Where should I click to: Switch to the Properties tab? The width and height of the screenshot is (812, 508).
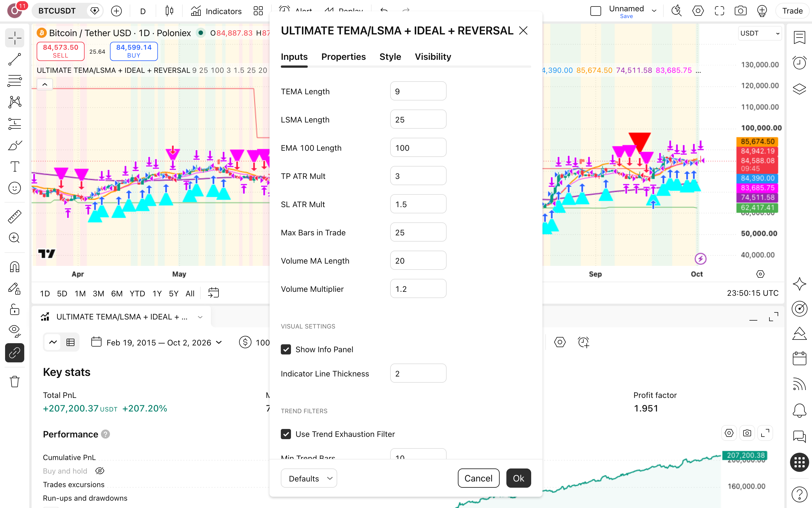(343, 56)
